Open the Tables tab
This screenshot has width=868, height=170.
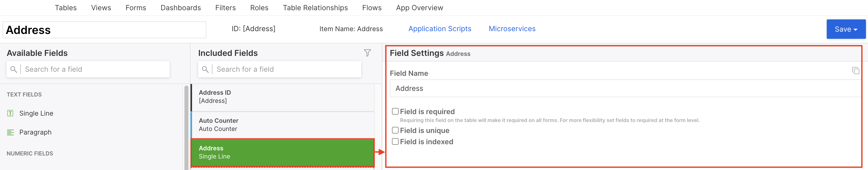click(x=66, y=8)
